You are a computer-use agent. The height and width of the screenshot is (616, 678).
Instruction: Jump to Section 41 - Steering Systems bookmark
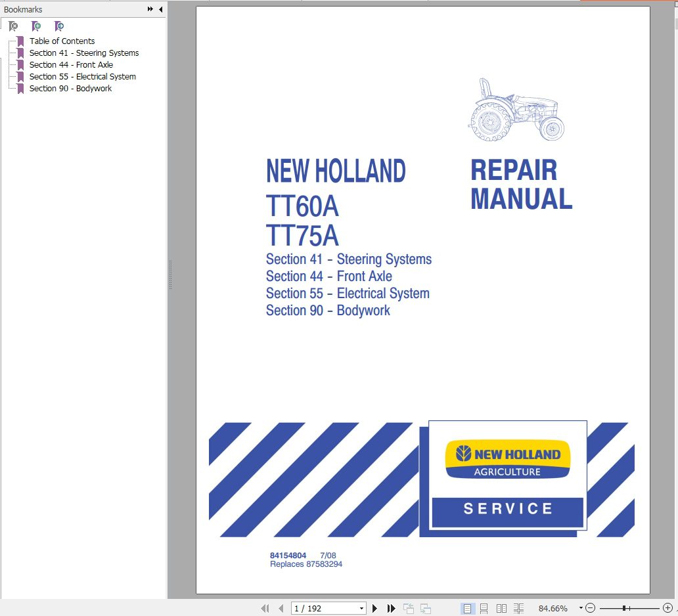[x=84, y=53]
